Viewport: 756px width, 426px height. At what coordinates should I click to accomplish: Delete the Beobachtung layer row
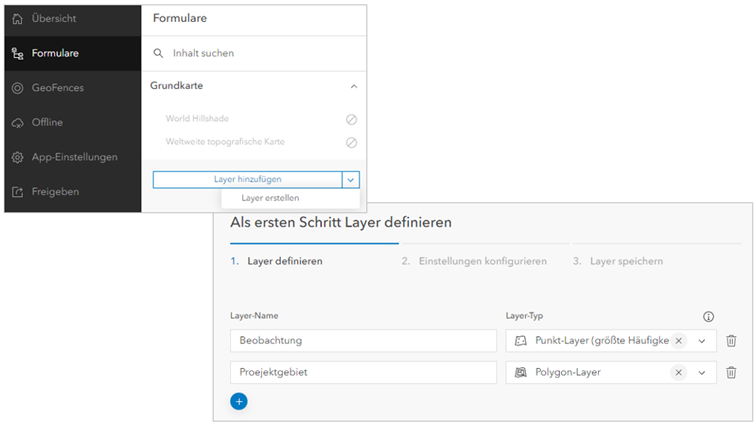tap(731, 341)
